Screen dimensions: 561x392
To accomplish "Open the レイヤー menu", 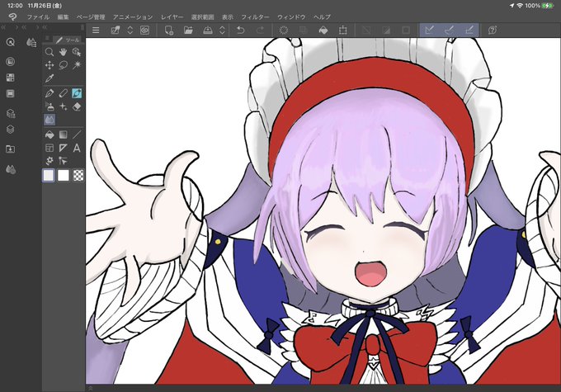I will 172,17.
